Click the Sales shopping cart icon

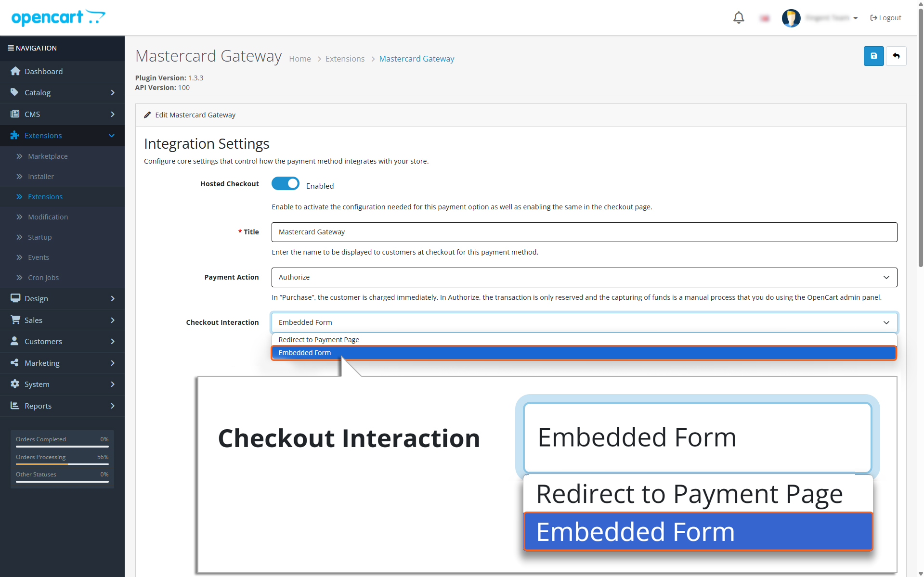pos(15,320)
